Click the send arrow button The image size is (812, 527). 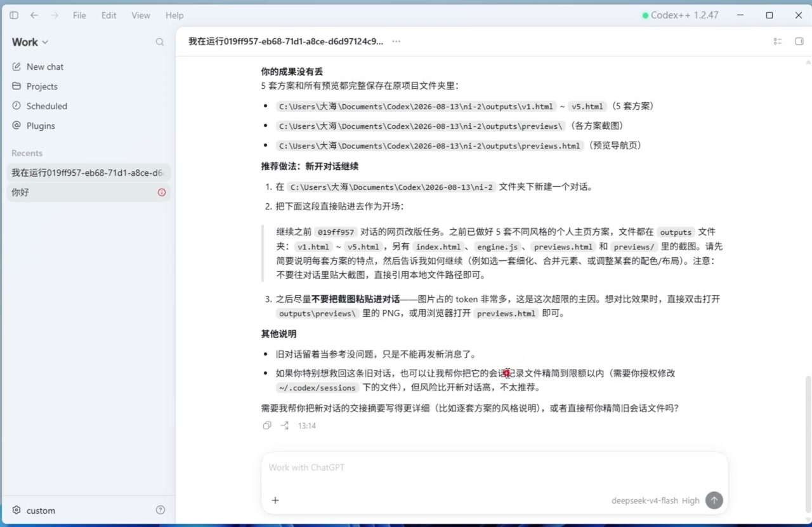714,500
